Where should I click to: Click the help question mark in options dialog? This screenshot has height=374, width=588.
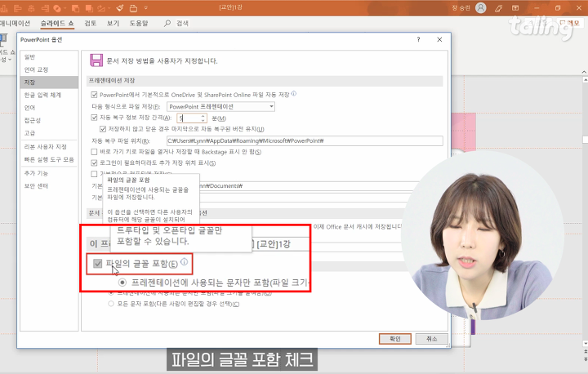point(418,39)
